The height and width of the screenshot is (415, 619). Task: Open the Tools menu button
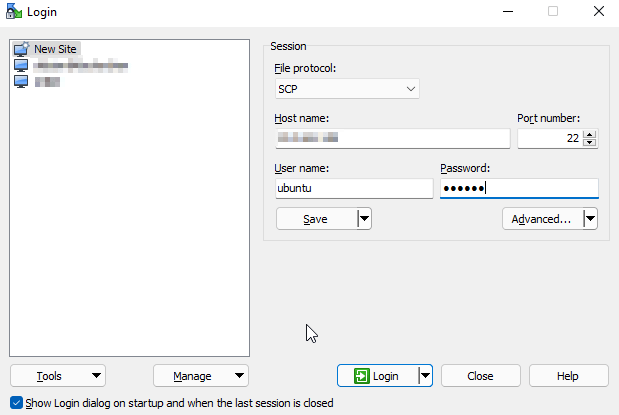(x=58, y=376)
